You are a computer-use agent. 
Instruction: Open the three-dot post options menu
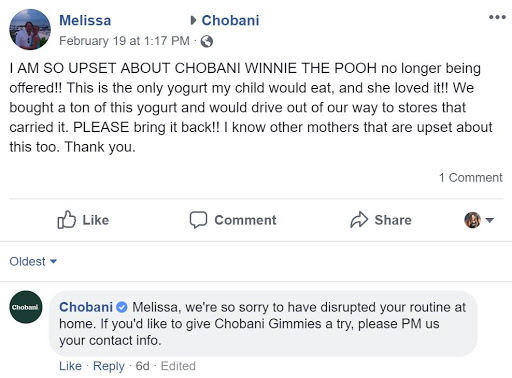(497, 17)
